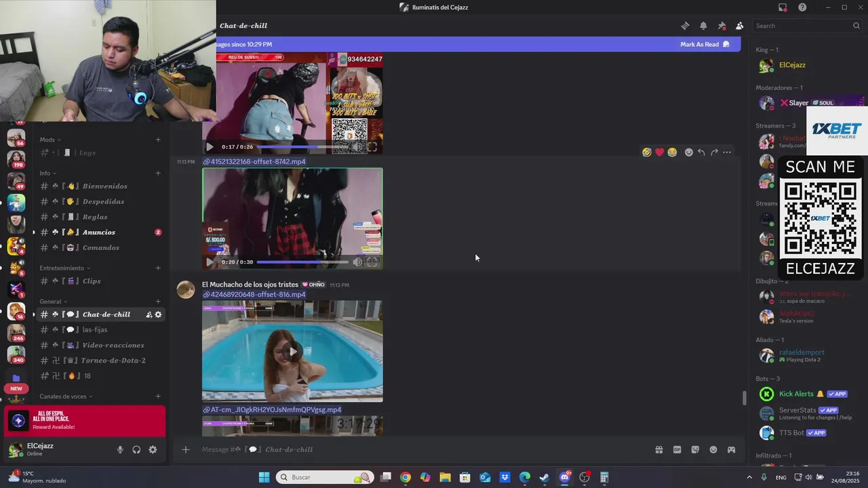
Task: Add a channel to the General category
Action: [158, 301]
